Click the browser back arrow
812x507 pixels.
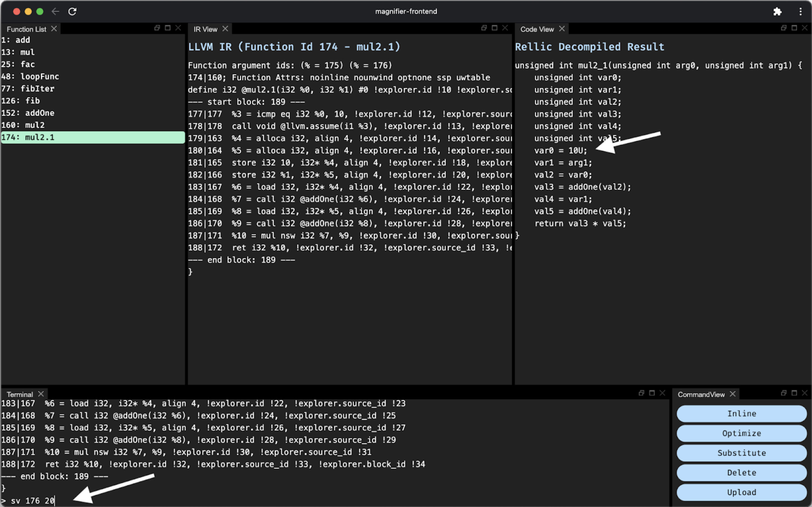55,12
